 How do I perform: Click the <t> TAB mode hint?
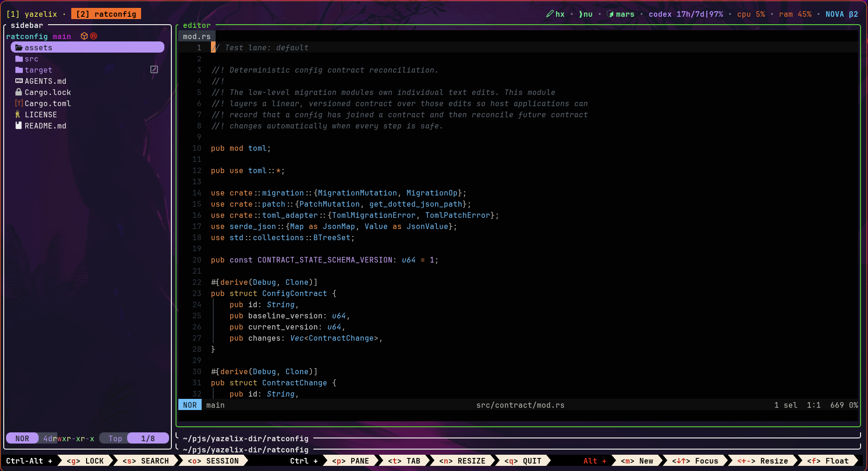404,461
